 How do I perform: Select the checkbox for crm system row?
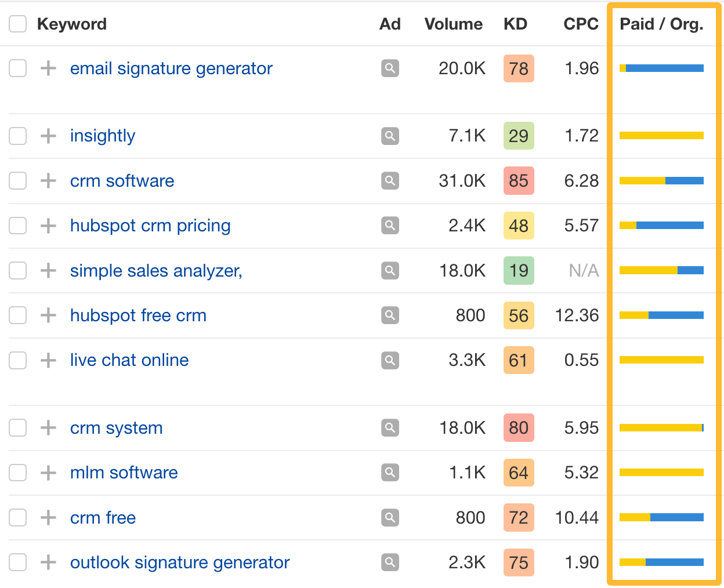click(x=17, y=427)
